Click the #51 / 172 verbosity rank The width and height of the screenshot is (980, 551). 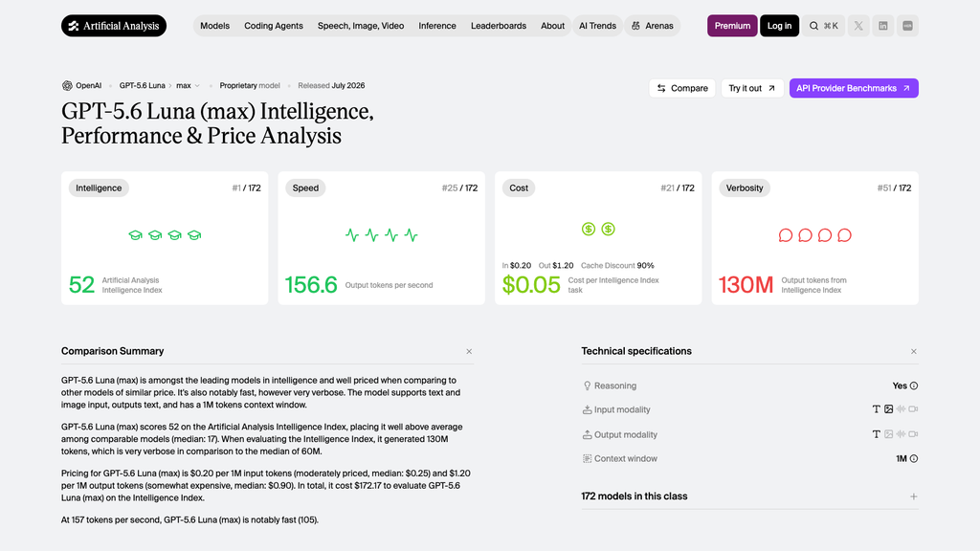click(895, 188)
